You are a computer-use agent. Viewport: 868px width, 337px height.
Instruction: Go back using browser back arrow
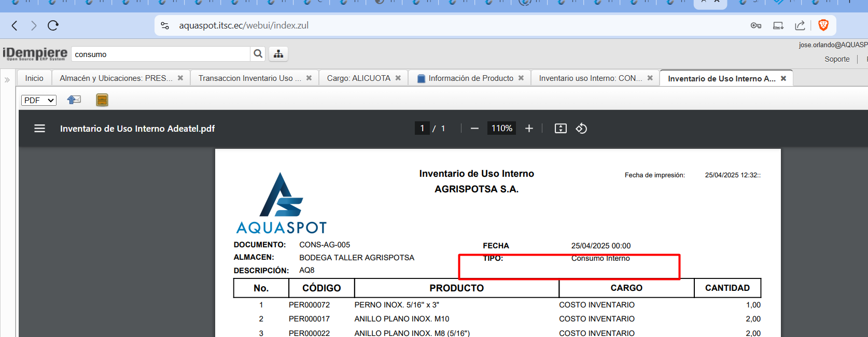click(15, 25)
